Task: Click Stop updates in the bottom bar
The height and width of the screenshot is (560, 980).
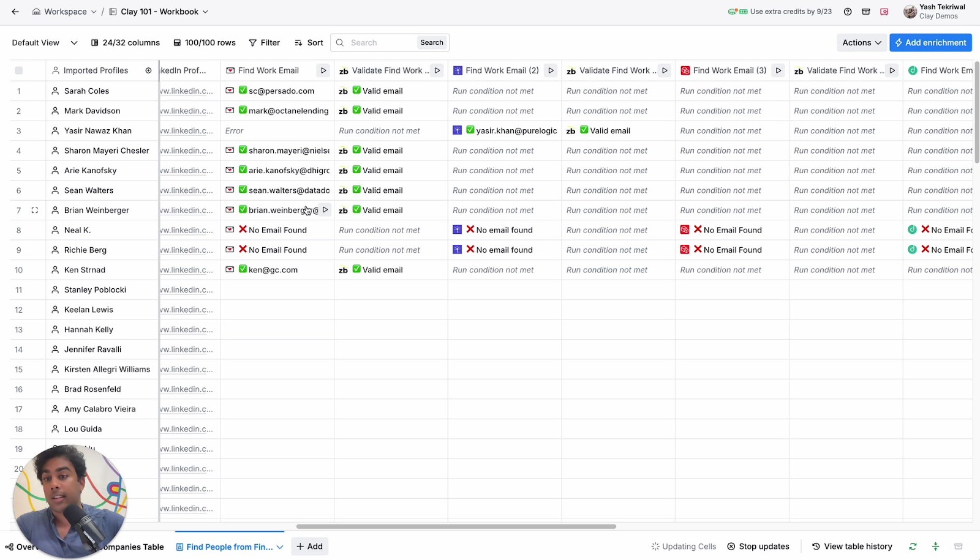Action: coord(758,546)
